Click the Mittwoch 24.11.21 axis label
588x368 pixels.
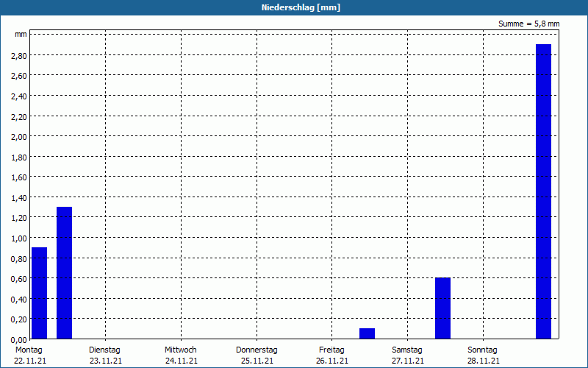[x=181, y=355]
